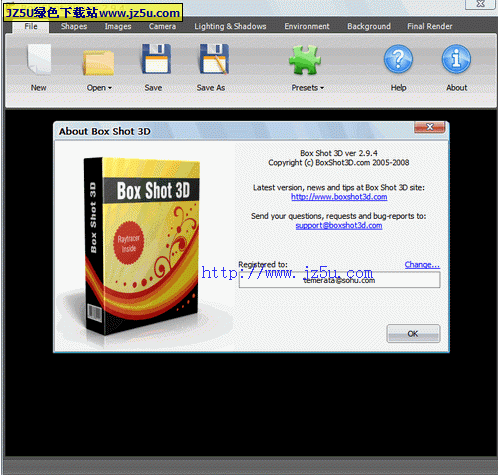Viewport: 498px width, 475px height.
Task: Go to the Final Render tab
Action: [x=430, y=26]
